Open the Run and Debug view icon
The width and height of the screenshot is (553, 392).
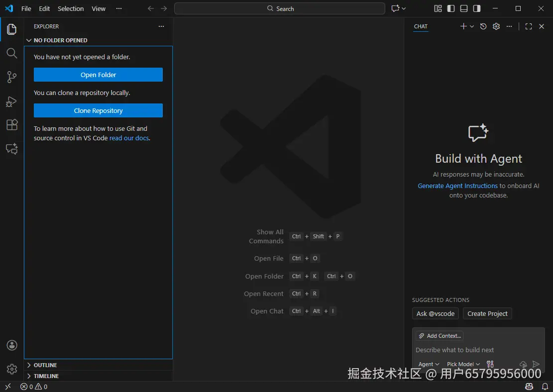tap(11, 101)
